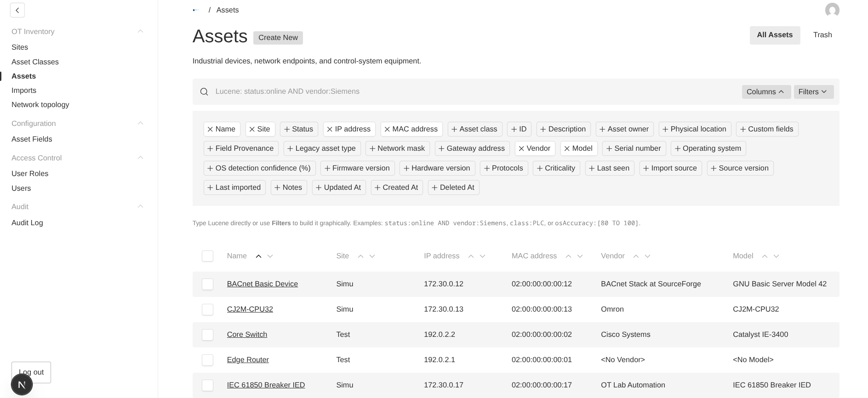Collapse the sidebar with the back arrow
868x398 pixels.
pyautogui.click(x=17, y=10)
